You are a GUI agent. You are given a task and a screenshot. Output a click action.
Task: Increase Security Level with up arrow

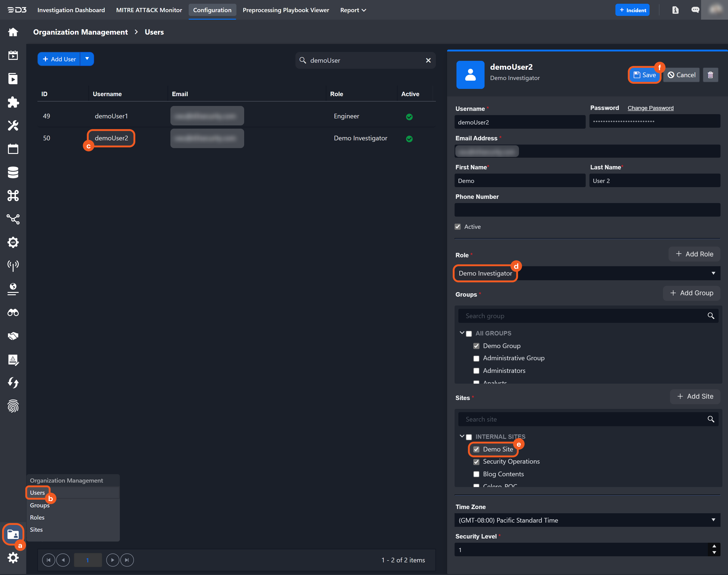pos(714,546)
